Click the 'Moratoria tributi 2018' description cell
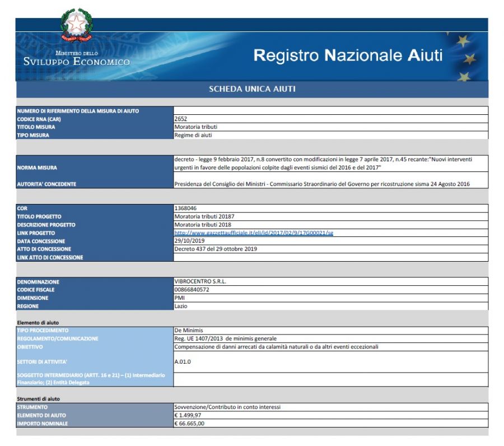 point(331,225)
